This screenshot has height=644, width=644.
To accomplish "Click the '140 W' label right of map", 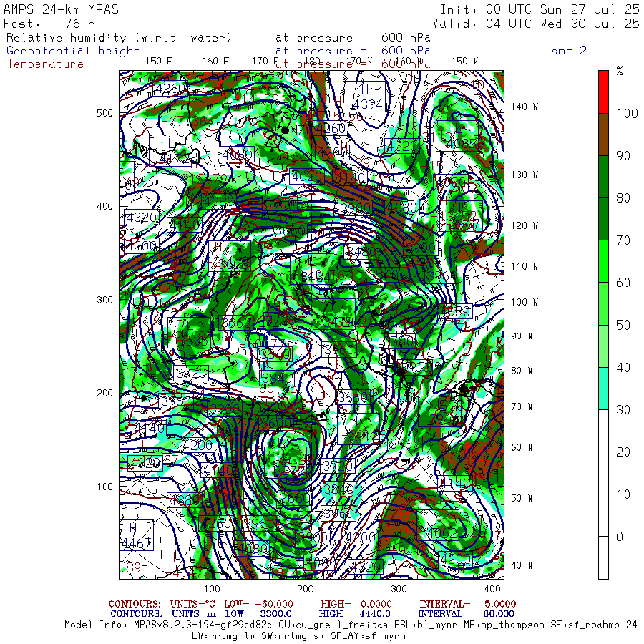I will tap(524, 107).
